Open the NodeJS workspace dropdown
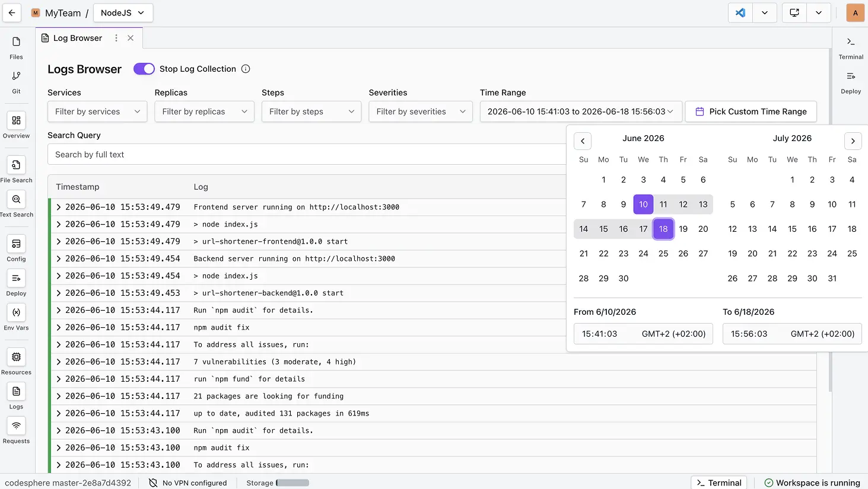This screenshot has width=868, height=489. (123, 12)
